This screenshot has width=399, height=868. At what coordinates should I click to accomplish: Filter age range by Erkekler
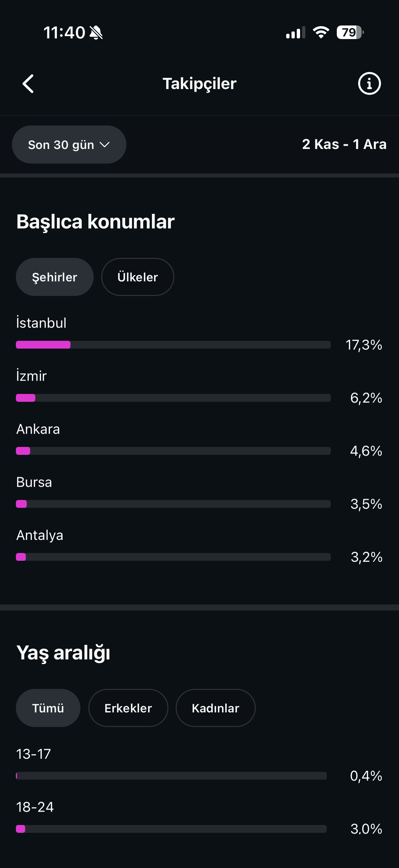point(128,708)
